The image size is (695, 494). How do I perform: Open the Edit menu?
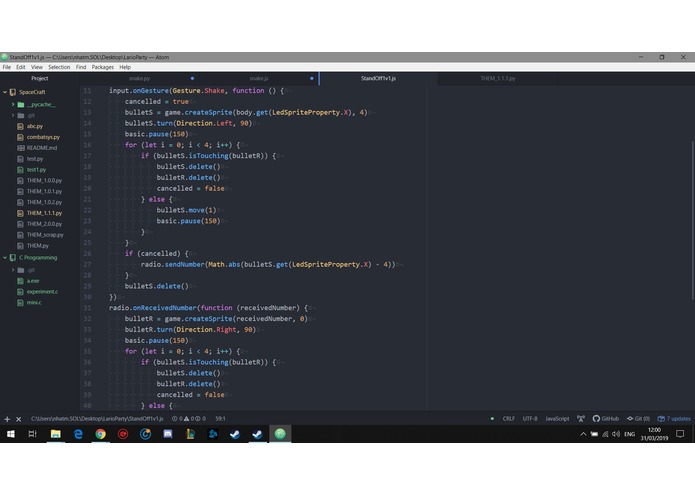(21, 67)
